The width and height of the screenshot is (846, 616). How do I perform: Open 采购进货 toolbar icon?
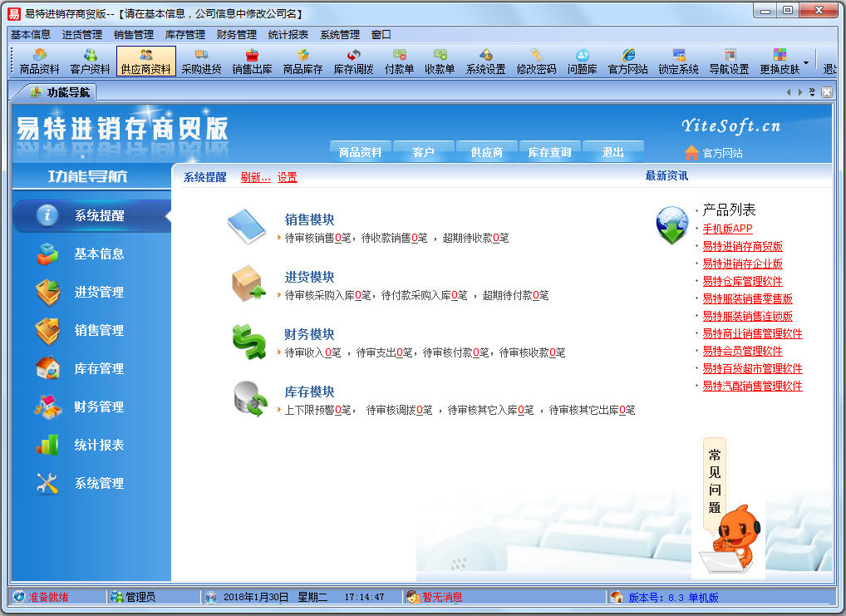pos(201,61)
